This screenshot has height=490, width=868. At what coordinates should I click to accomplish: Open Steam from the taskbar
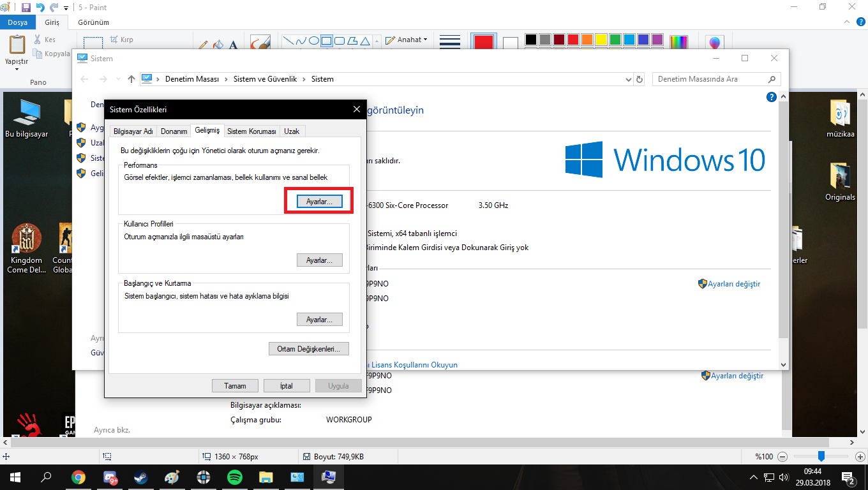pos(140,477)
